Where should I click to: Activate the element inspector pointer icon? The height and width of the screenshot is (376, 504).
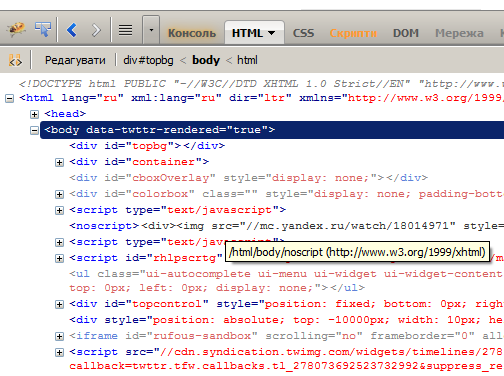[x=43, y=29]
